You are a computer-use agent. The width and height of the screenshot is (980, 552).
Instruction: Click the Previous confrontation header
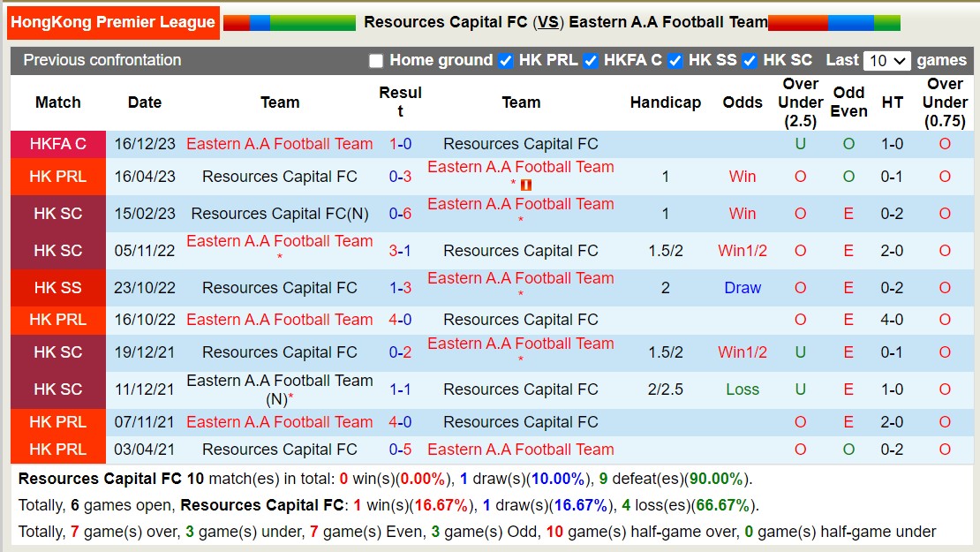pyautogui.click(x=103, y=60)
